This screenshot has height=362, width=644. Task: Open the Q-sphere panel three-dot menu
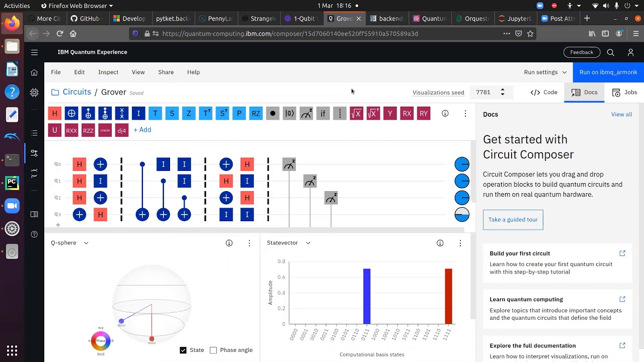tap(249, 243)
